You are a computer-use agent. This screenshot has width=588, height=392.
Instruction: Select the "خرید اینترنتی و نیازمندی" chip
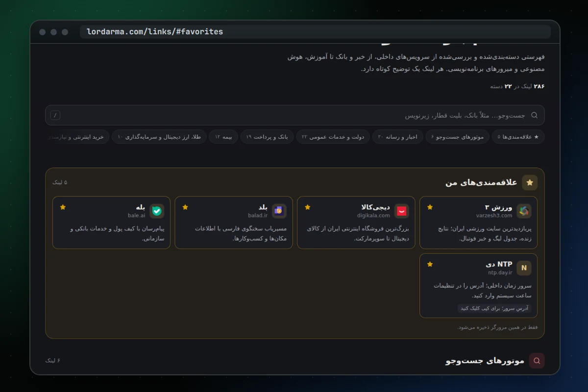[x=77, y=137]
